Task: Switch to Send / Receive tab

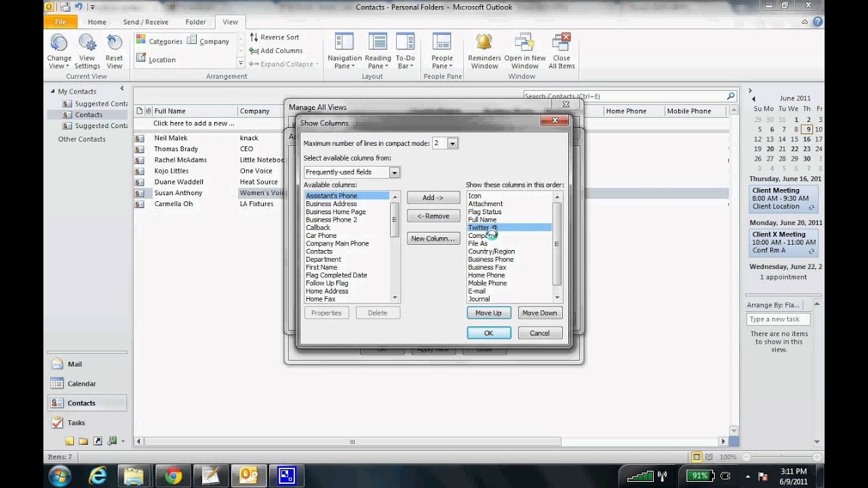Action: [146, 22]
